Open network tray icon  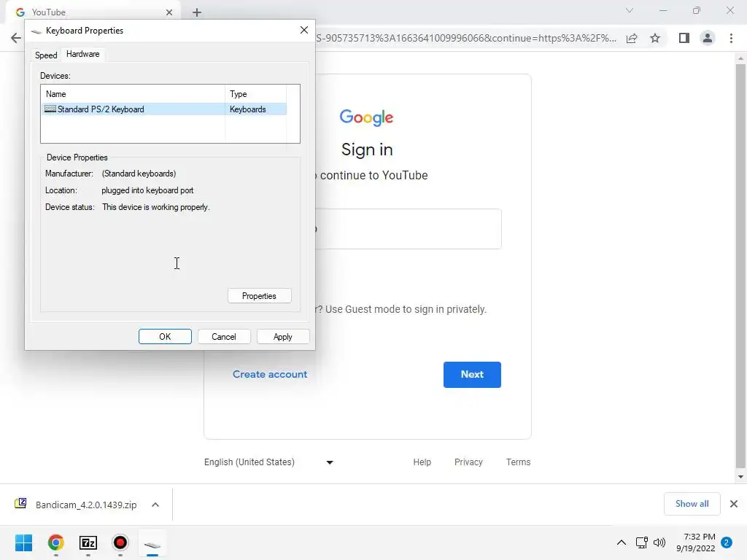[642, 542]
